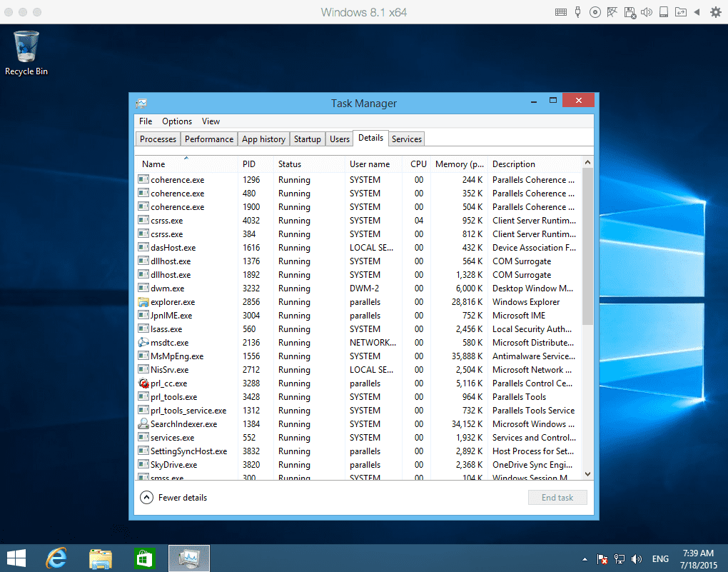
Task: Click the network tray icon
Action: point(620,559)
